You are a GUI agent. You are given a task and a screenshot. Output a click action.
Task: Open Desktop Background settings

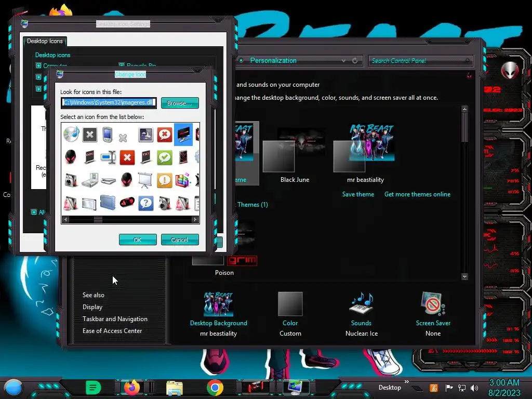point(219,313)
